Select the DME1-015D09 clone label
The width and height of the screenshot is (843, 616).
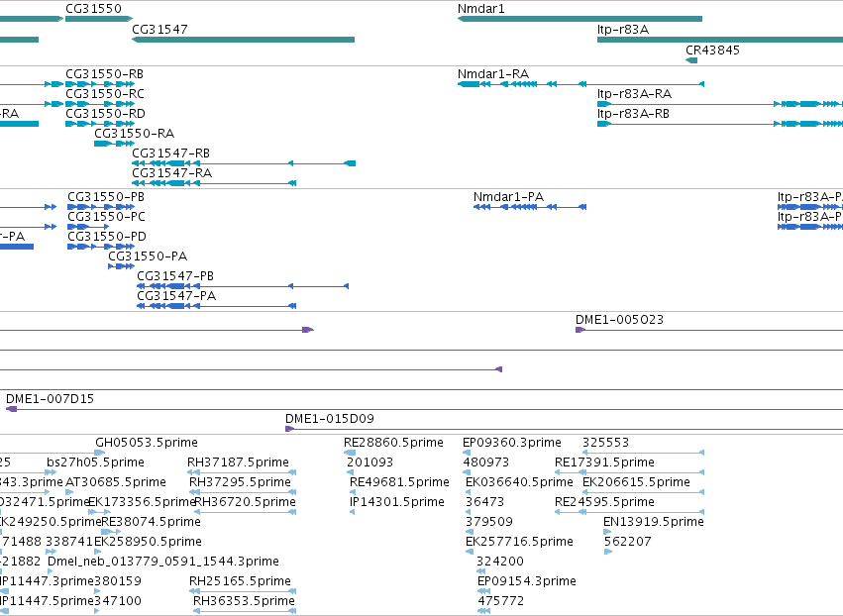[330, 419]
